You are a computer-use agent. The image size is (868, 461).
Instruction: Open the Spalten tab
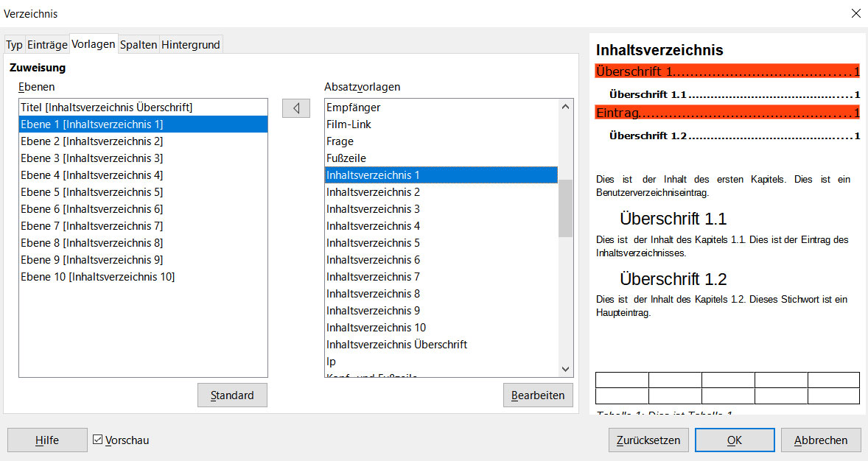[139, 44]
